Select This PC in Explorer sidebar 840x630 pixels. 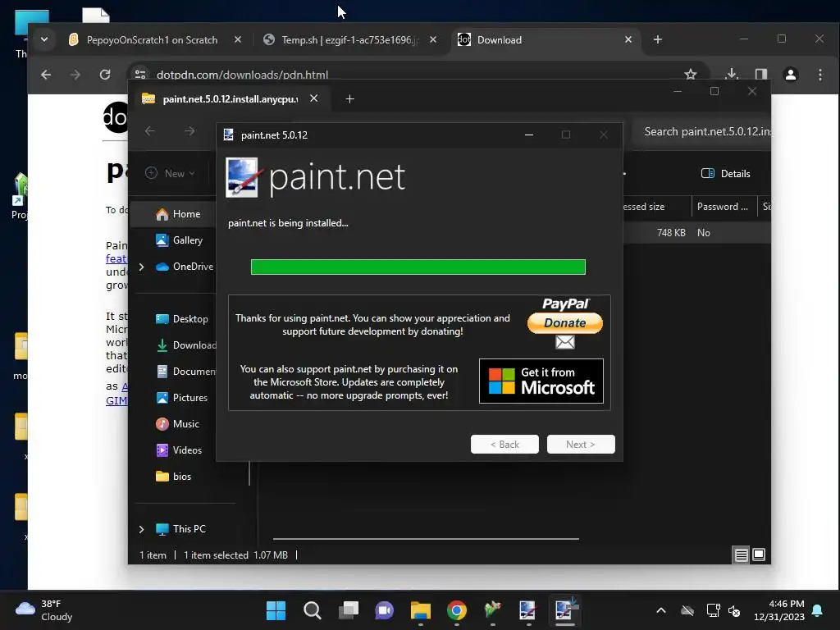coord(180,529)
